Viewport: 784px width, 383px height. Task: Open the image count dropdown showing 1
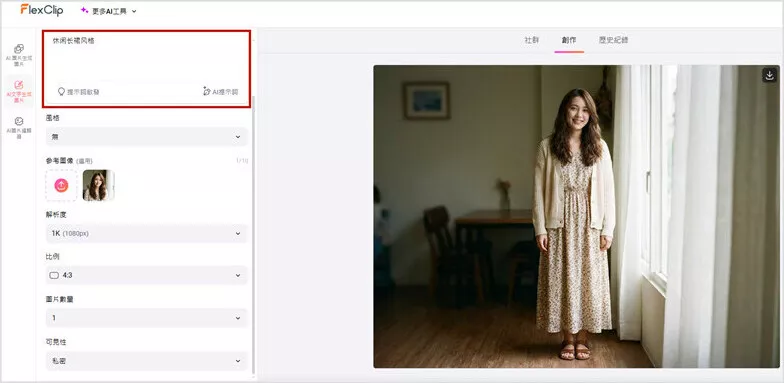[x=146, y=318]
